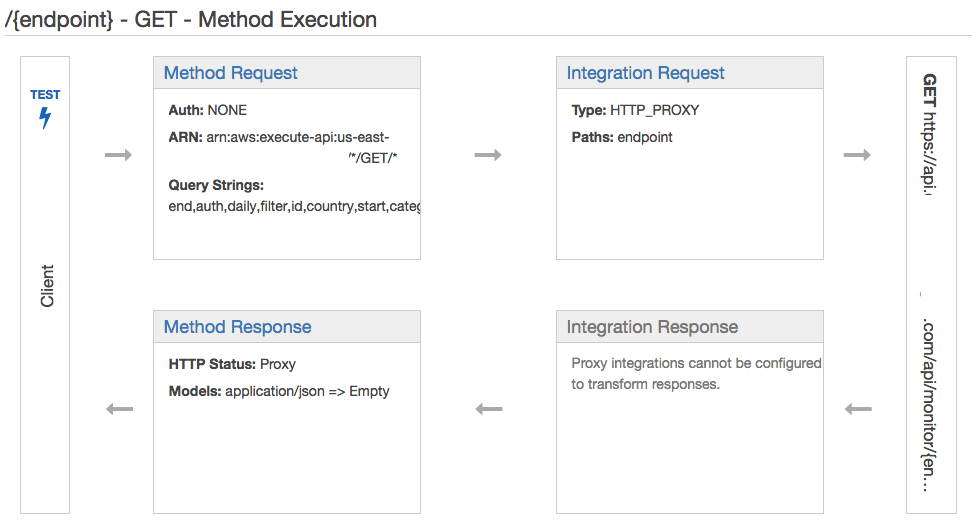Click the TEST label in Client panel

[45, 95]
